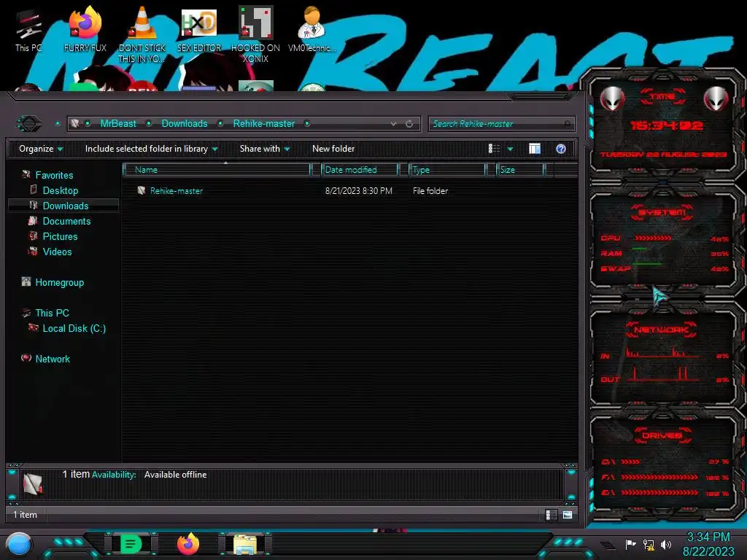747x560 pixels.
Task: Open the Organize dropdown menu
Action: (x=41, y=149)
